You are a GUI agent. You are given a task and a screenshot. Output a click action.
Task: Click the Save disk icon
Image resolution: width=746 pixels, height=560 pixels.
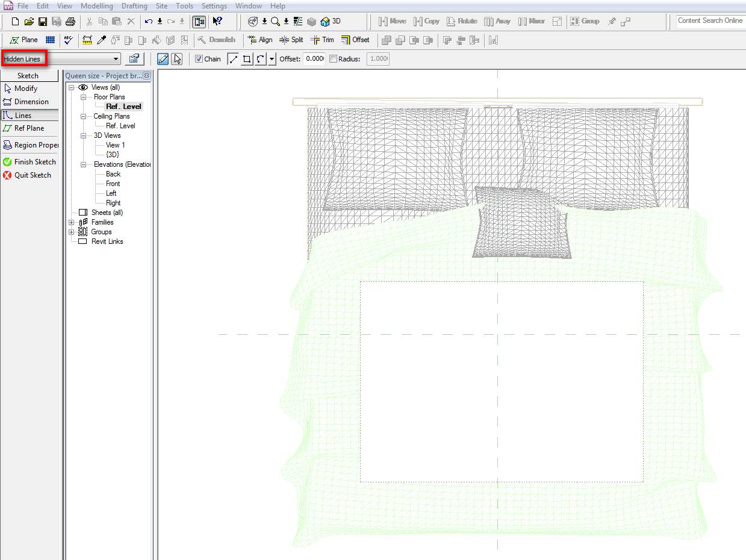pos(43,22)
